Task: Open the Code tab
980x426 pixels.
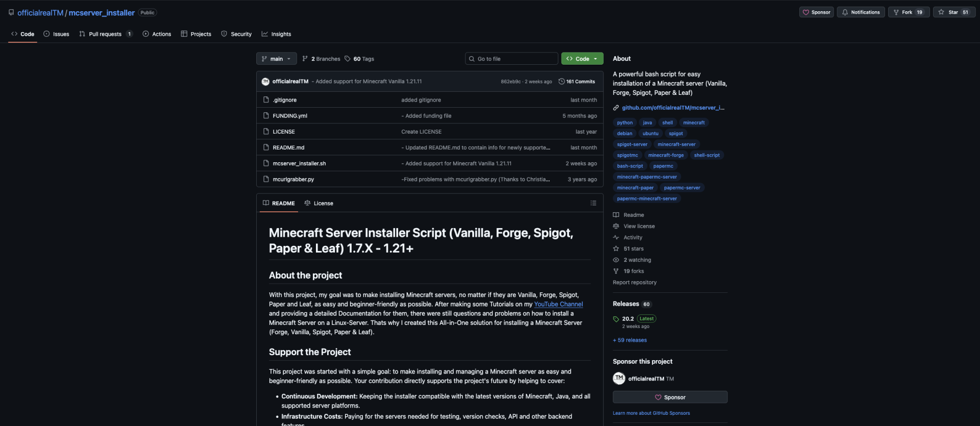Action: pos(22,34)
